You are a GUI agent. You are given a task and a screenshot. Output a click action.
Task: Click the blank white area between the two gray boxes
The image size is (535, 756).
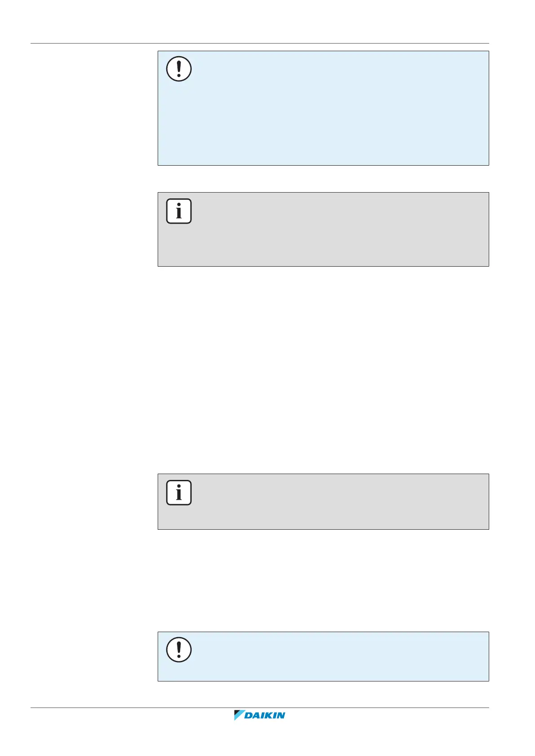coord(323,370)
